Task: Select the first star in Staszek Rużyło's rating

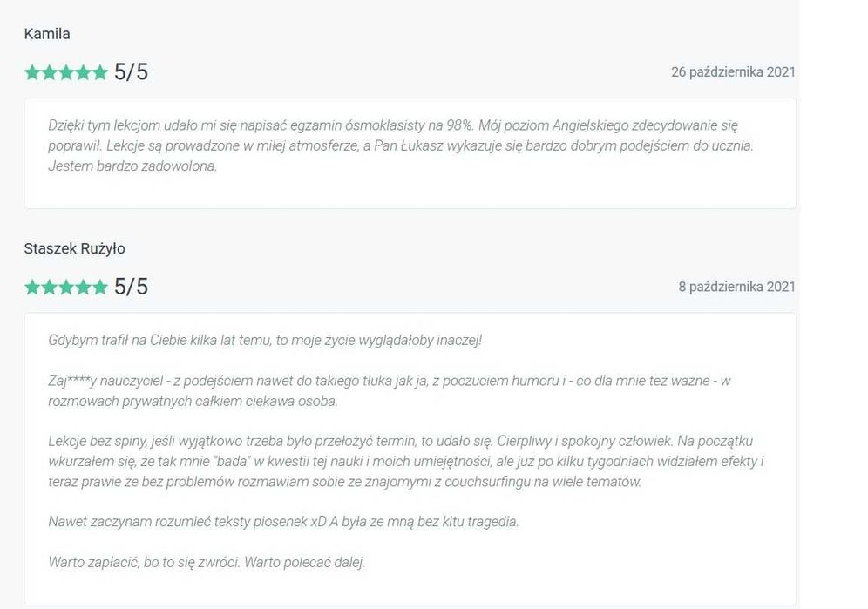Action: click(32, 287)
